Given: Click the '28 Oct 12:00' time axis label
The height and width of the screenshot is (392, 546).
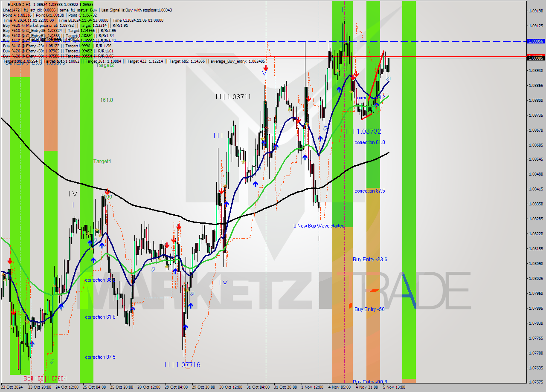Looking at the screenshot, I should coord(148,387).
